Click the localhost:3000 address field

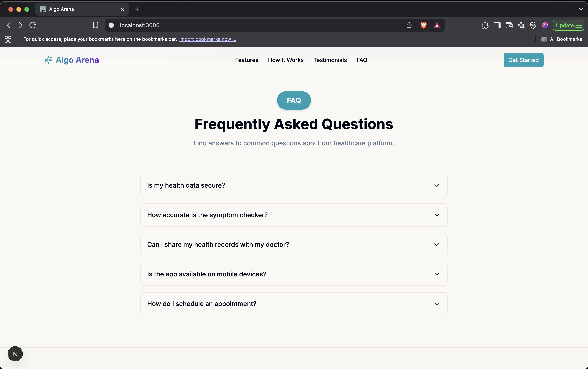(244, 25)
